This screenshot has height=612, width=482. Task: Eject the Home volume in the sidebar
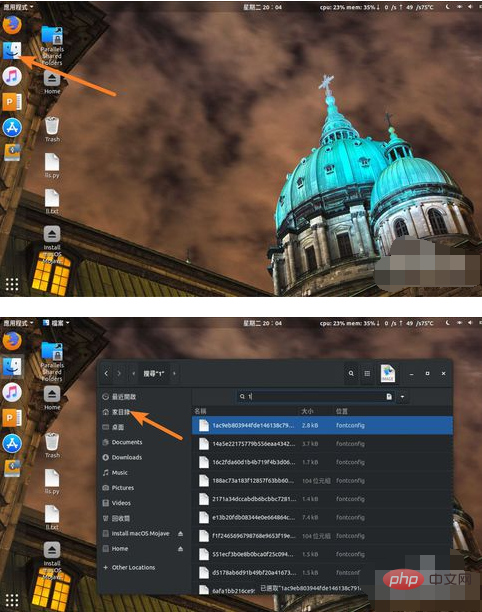180,549
